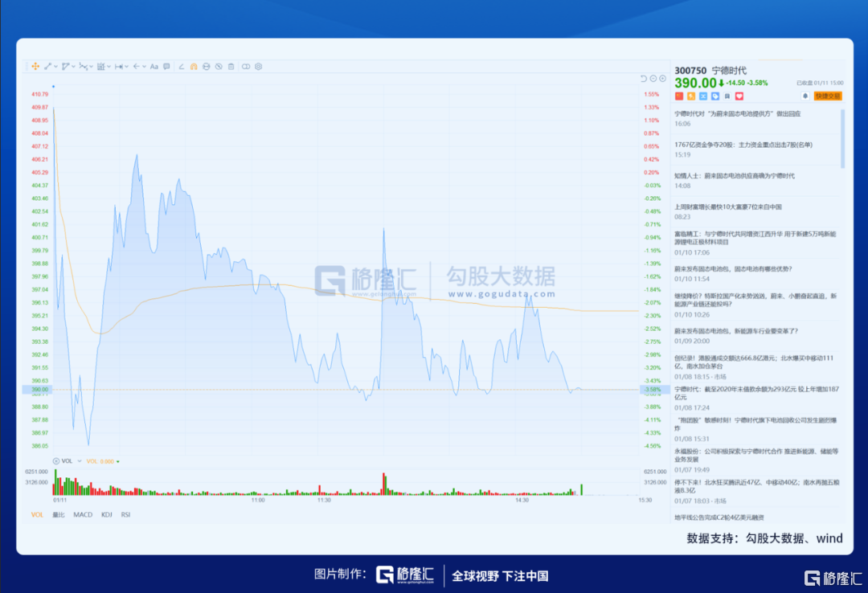The image size is (868, 593).
Task: Switch to the VOL indicator tab
Action: (x=37, y=515)
